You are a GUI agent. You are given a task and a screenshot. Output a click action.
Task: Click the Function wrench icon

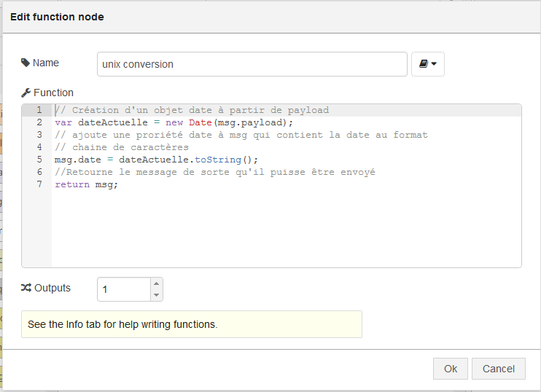[26, 93]
